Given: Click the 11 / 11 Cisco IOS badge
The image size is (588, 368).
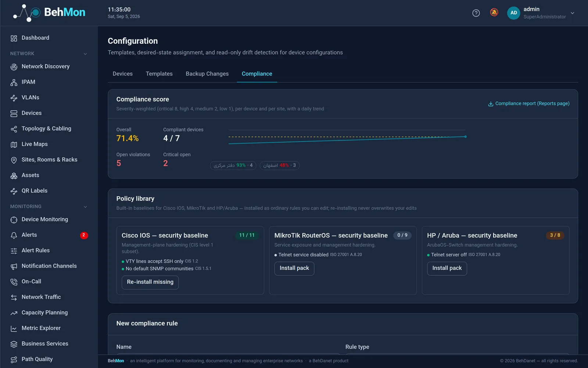Looking at the screenshot, I should pyautogui.click(x=247, y=235).
